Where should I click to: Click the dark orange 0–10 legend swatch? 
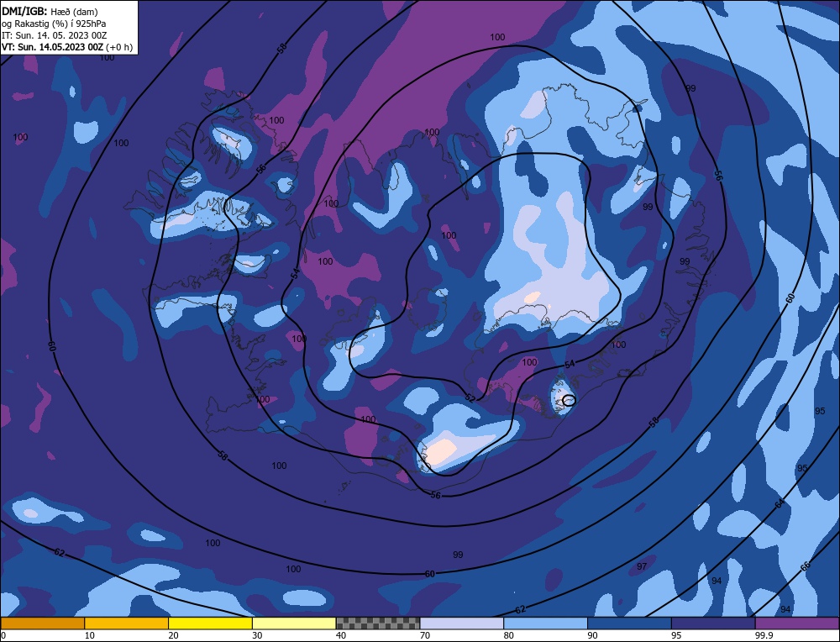pos(42,624)
